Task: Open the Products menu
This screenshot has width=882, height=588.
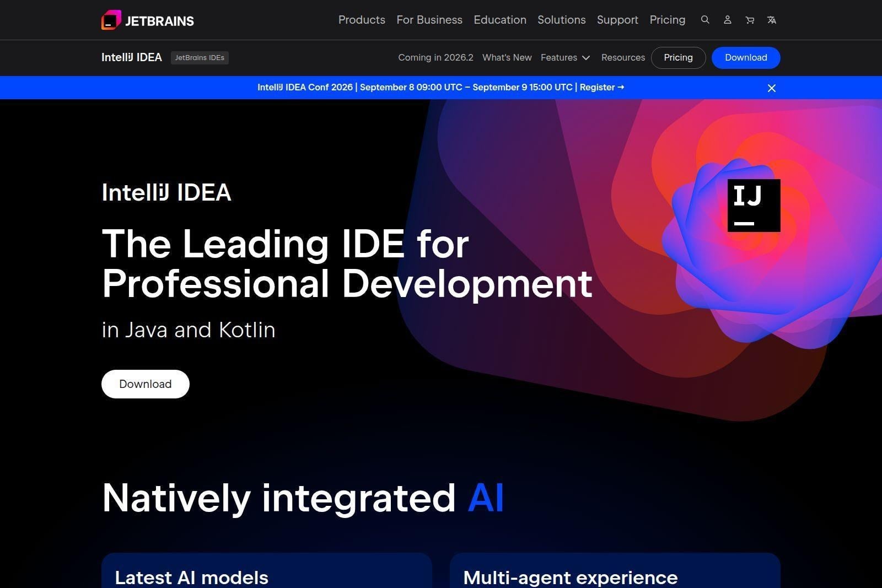Action: click(362, 20)
